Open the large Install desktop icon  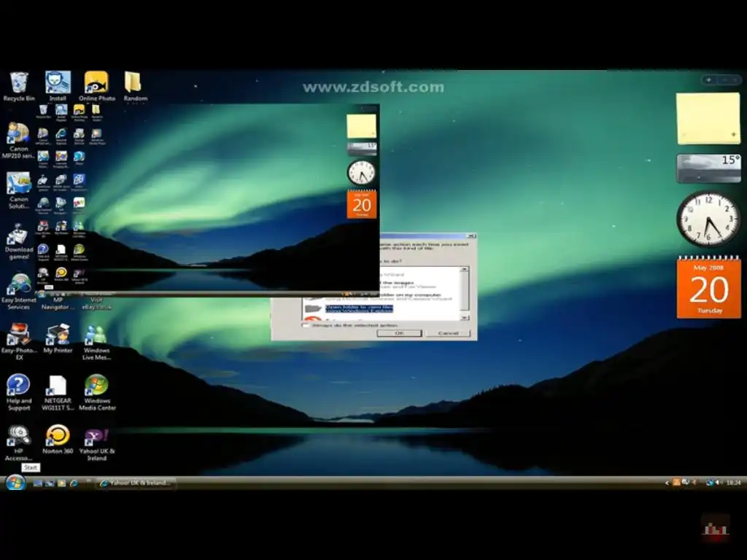[x=58, y=86]
